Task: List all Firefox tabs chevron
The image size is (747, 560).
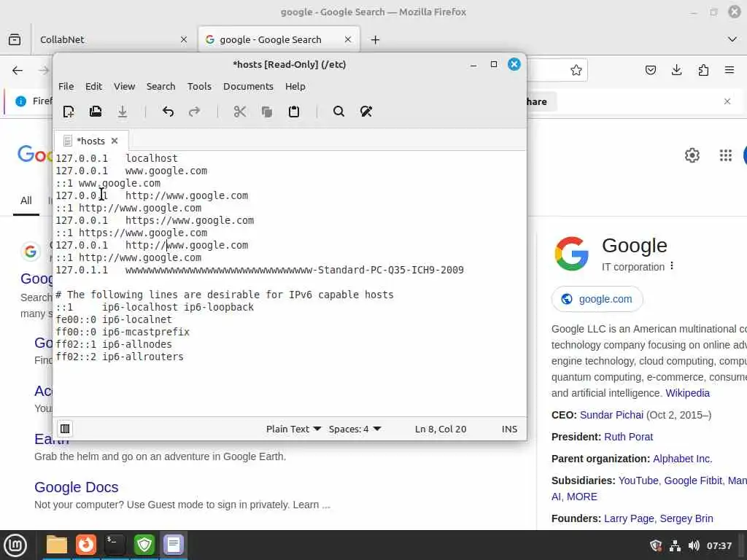Action: pyautogui.click(x=732, y=39)
